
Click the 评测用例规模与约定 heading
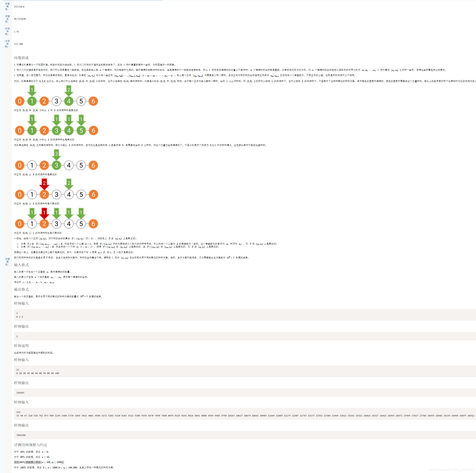point(31,445)
